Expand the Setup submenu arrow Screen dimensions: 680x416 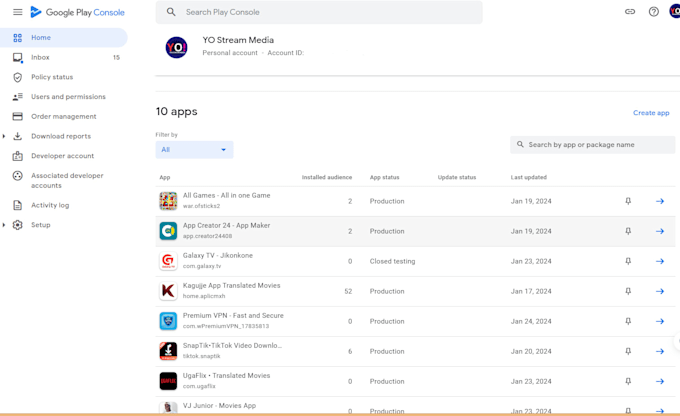4,225
